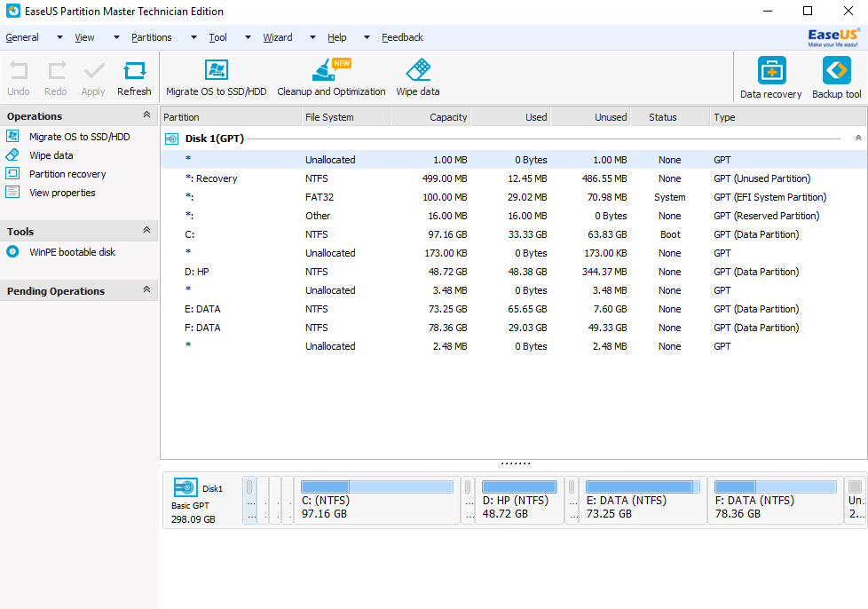Image resolution: width=868 pixels, height=609 pixels.
Task: Open WinPE bootable disk tool
Action: (72, 252)
